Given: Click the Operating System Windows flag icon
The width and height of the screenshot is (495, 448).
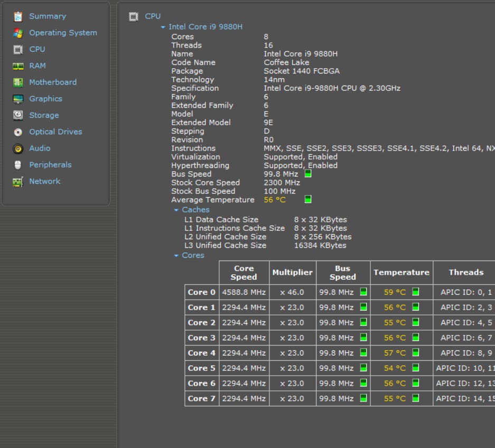Looking at the screenshot, I should [x=18, y=33].
